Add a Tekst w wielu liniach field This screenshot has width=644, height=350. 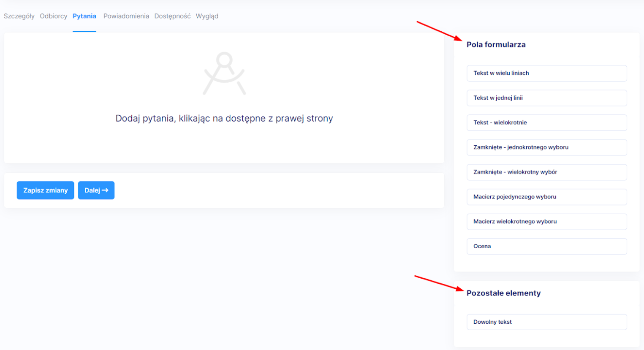pyautogui.click(x=546, y=73)
